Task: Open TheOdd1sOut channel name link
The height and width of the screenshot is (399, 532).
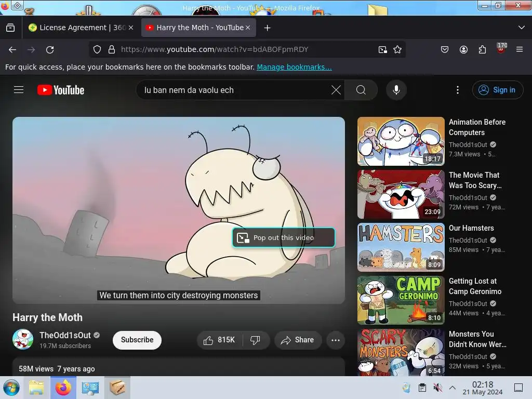Action: point(65,335)
